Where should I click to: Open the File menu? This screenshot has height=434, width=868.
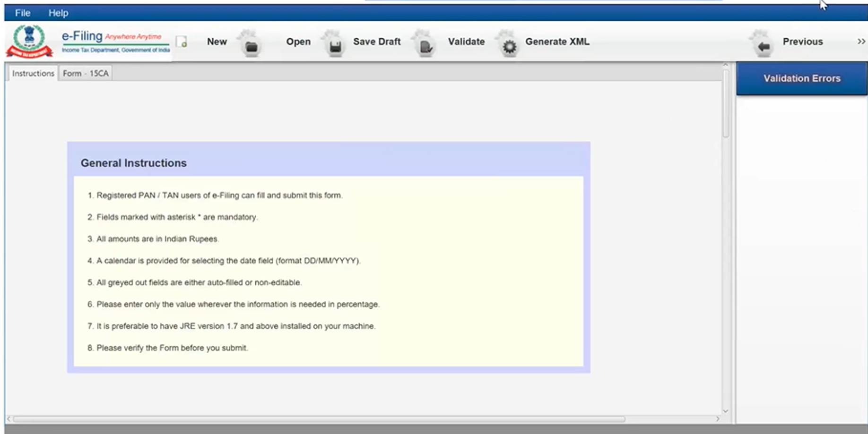(22, 13)
